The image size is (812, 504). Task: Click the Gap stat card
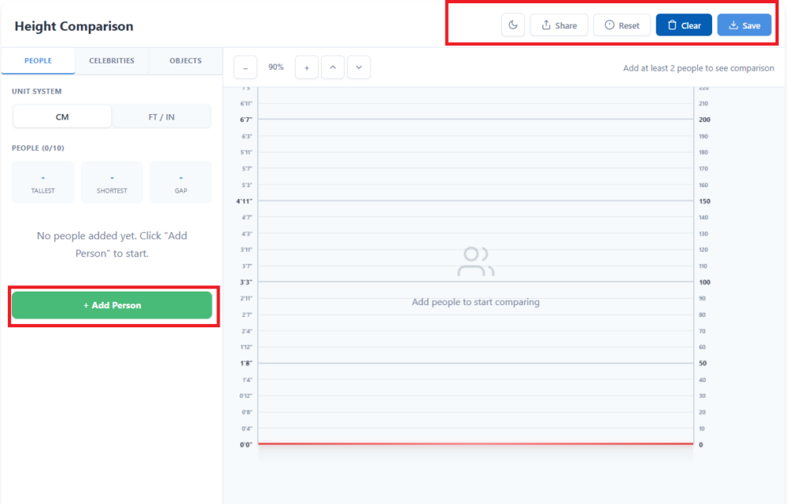[181, 182]
